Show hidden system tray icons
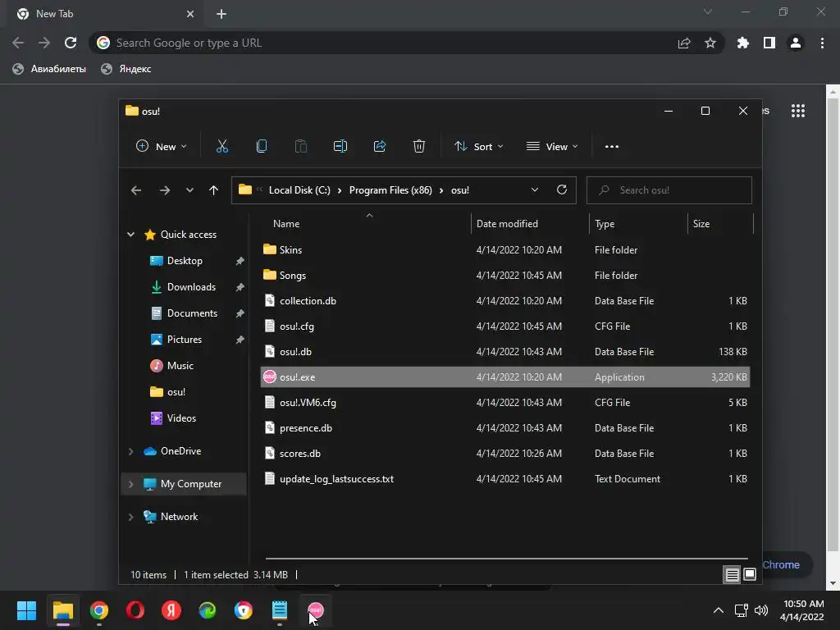 point(719,610)
